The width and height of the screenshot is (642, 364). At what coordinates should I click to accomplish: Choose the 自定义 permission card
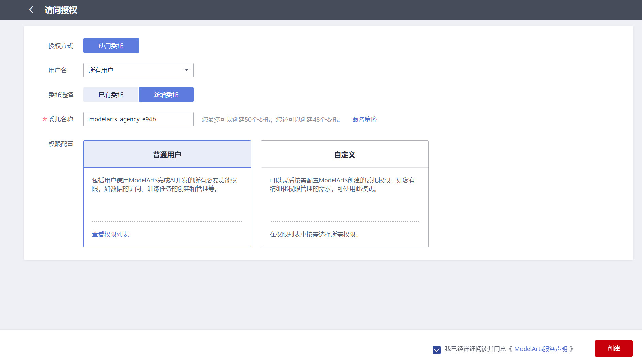point(345,194)
